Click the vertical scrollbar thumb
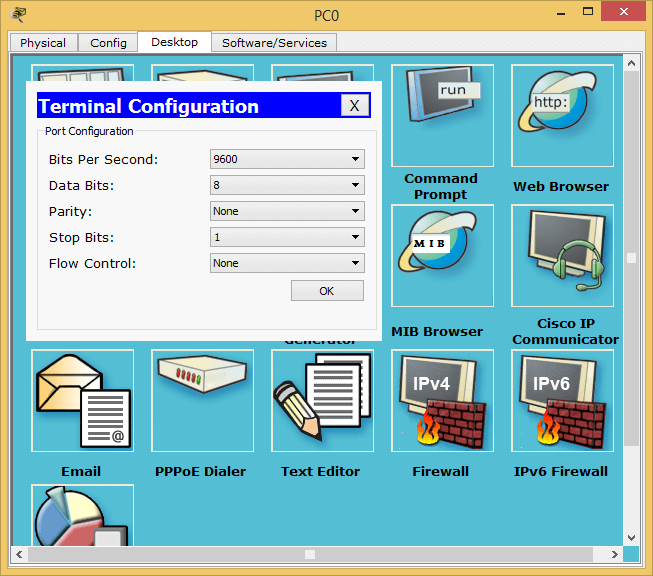This screenshot has width=653, height=576. pyautogui.click(x=631, y=258)
